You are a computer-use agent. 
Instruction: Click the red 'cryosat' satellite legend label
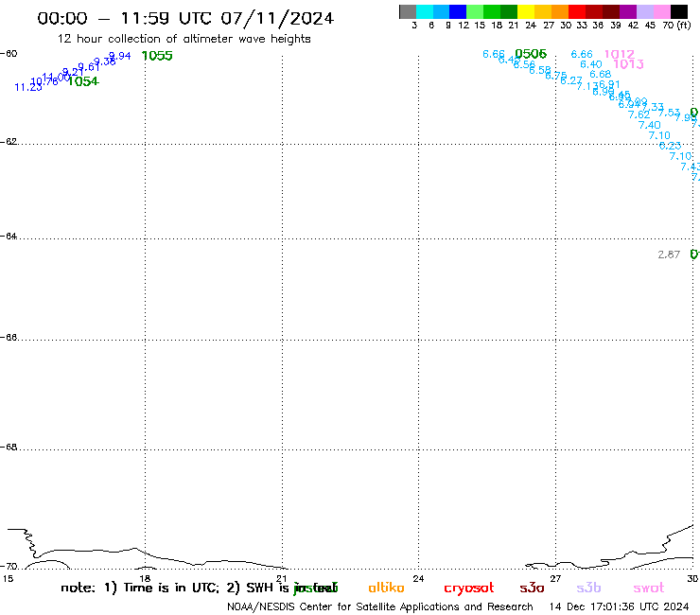469,589
